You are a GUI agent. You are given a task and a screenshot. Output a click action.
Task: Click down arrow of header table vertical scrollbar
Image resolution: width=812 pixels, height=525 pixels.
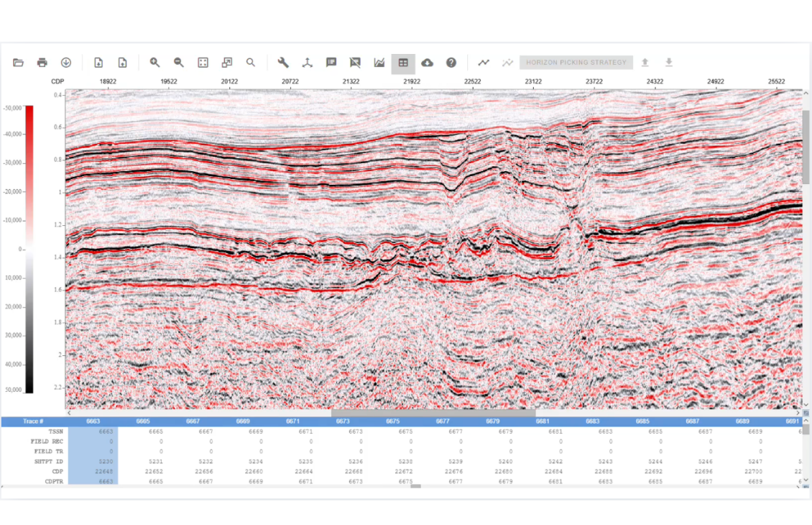[x=806, y=480]
